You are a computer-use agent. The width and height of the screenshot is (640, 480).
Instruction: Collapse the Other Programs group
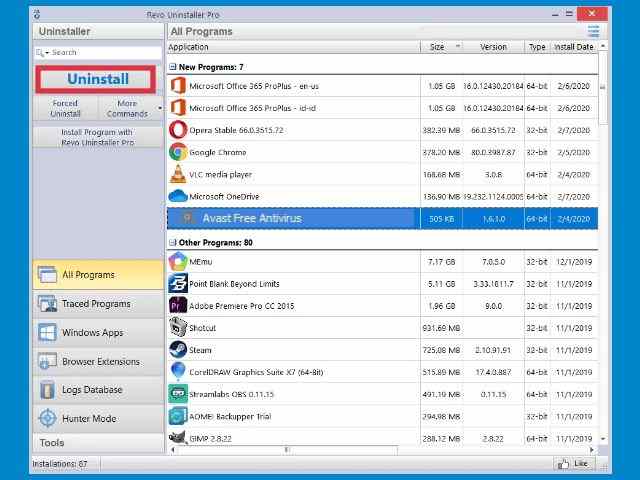point(173,242)
